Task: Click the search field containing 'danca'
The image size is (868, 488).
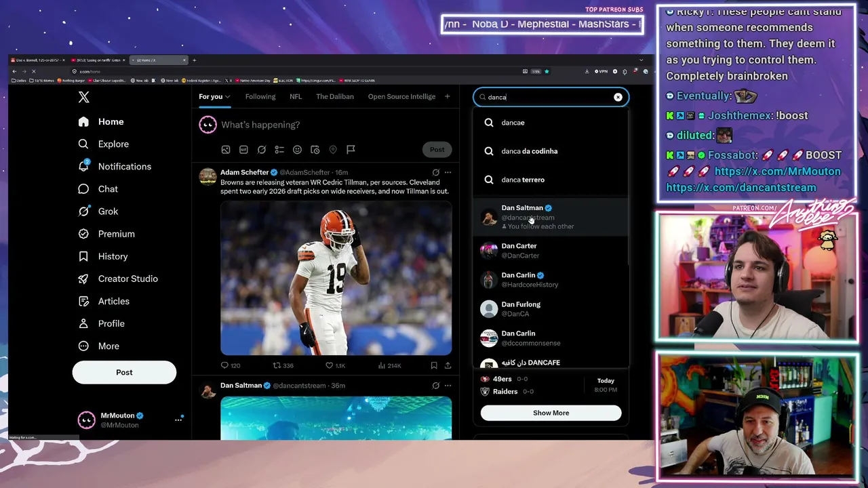Action: pyautogui.click(x=551, y=97)
